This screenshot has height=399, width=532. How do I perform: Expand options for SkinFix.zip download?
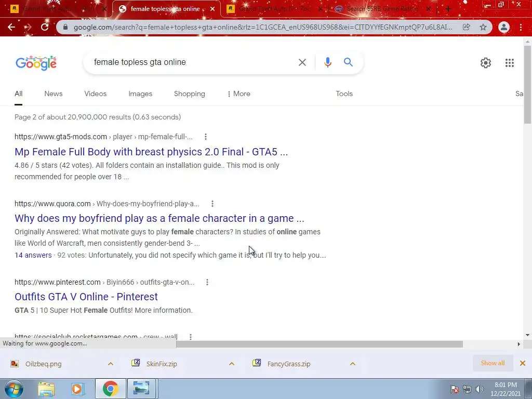click(232, 364)
